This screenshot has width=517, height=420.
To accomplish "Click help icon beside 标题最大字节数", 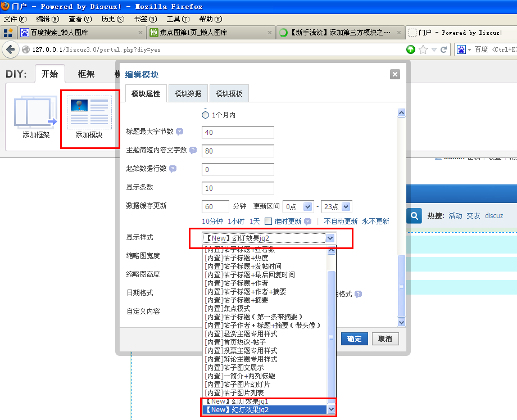I will 179,132.
